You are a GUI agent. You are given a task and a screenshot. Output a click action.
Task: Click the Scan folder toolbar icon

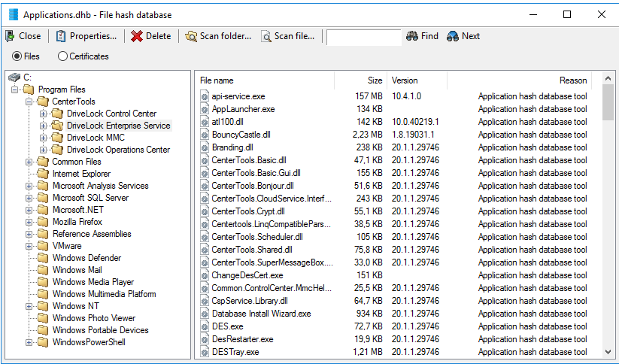(x=191, y=36)
